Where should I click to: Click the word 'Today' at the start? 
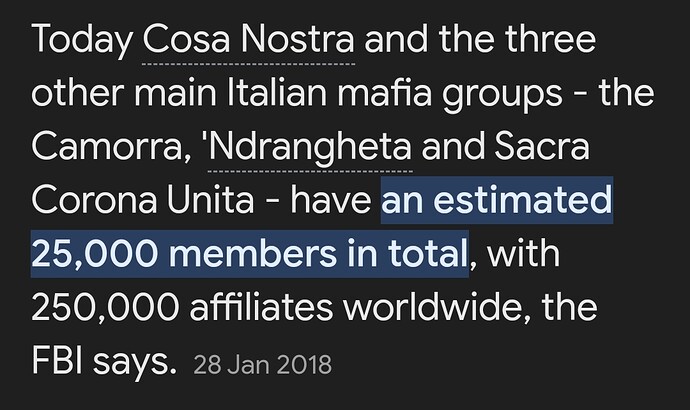point(82,40)
